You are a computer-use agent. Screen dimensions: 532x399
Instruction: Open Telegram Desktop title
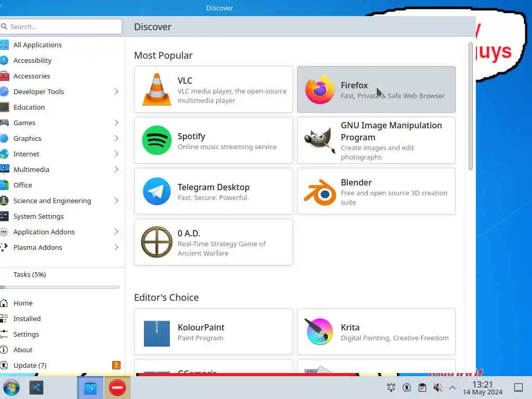[x=214, y=187]
